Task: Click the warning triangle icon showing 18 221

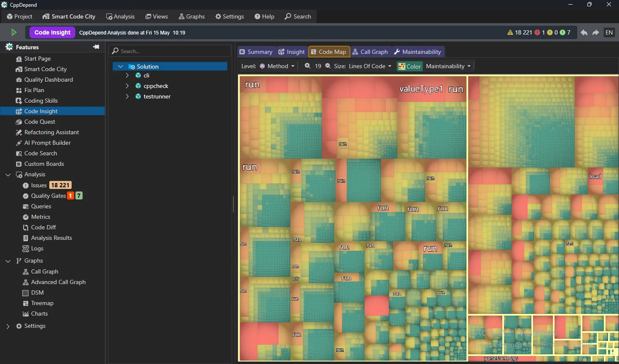Action: click(x=510, y=32)
